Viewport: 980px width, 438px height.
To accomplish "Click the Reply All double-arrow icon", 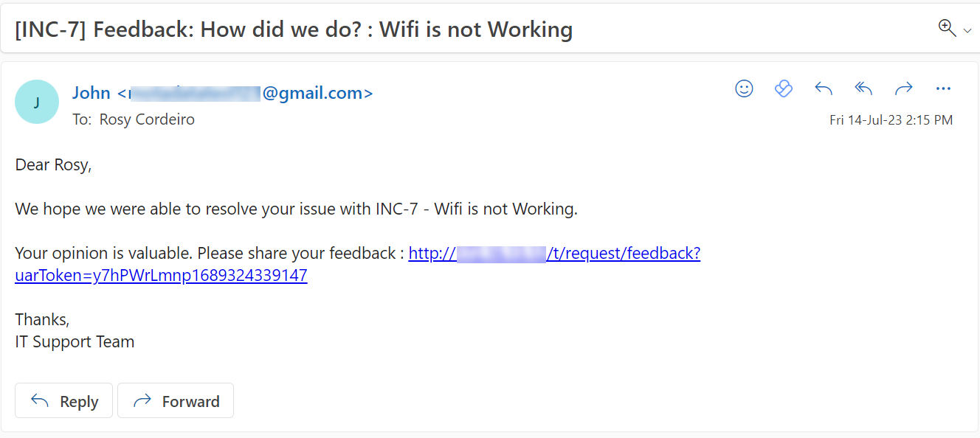I will tap(863, 88).
